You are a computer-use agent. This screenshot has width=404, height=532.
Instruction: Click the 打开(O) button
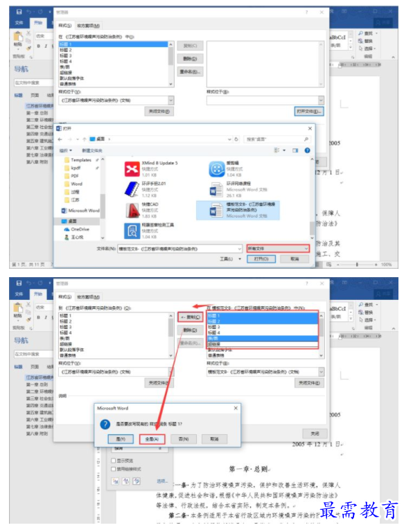(261, 259)
